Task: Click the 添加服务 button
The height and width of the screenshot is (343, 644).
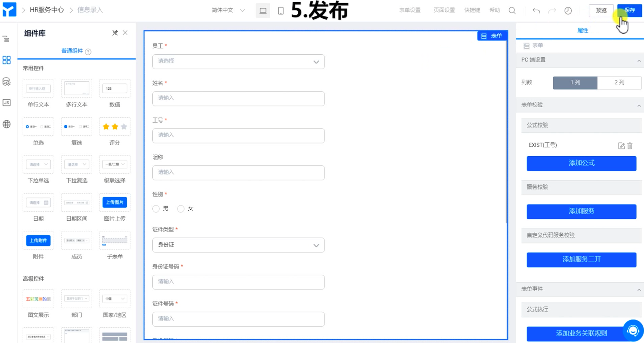Action: tap(581, 211)
